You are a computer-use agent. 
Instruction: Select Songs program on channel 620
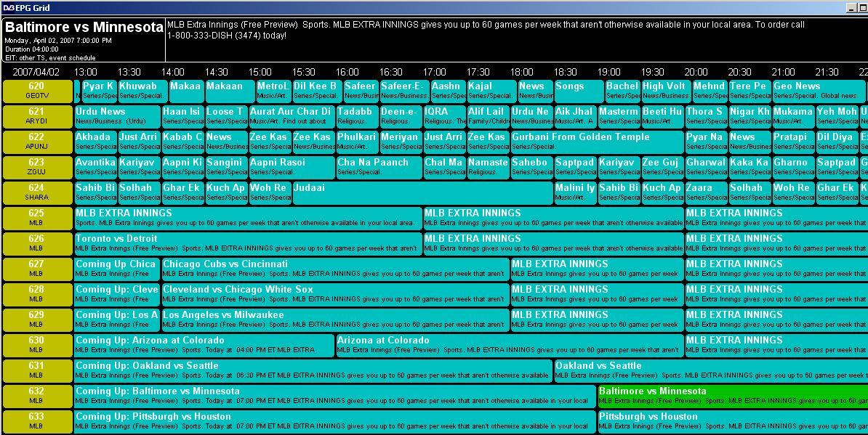coord(579,92)
